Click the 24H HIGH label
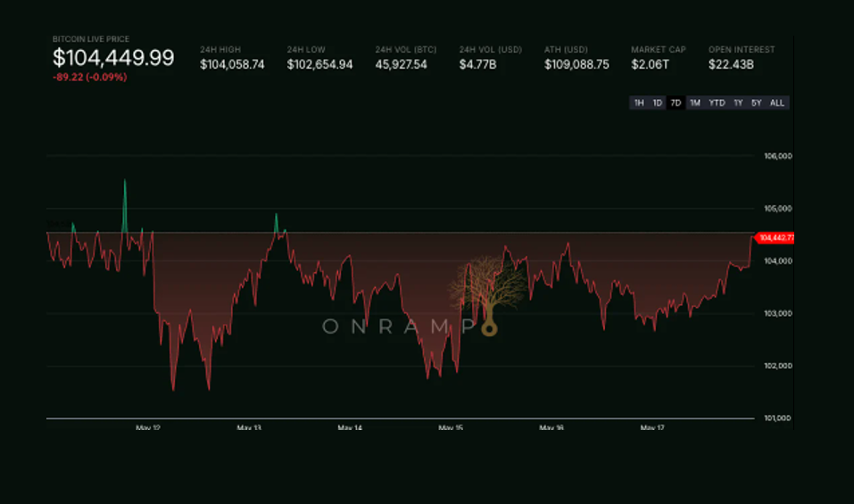The width and height of the screenshot is (854, 504). (x=220, y=50)
